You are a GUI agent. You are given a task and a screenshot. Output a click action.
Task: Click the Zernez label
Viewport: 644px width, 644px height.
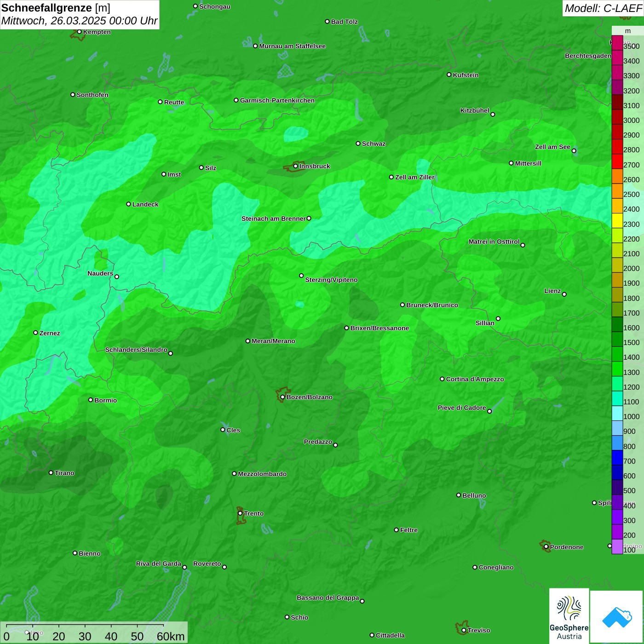(x=50, y=333)
